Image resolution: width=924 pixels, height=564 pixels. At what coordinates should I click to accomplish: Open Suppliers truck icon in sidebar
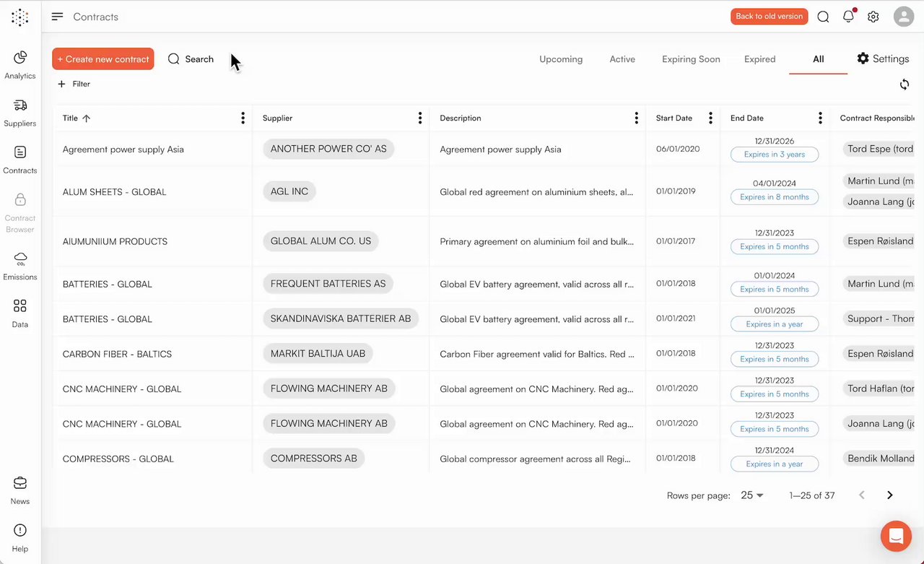point(20,105)
